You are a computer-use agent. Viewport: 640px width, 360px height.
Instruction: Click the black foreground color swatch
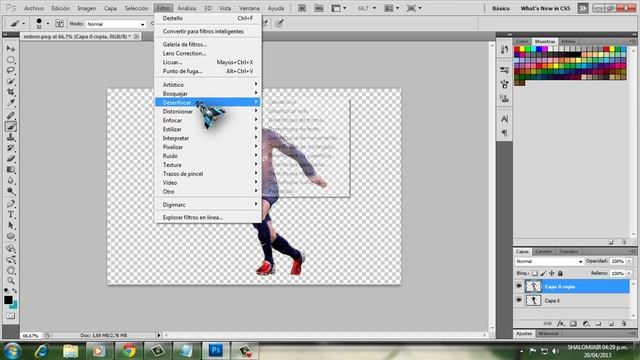tap(8, 300)
